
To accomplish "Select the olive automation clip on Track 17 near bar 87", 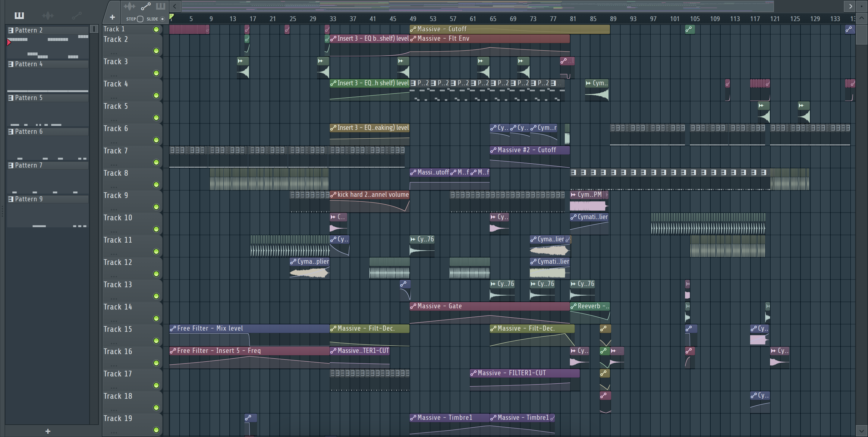I will [x=605, y=373].
